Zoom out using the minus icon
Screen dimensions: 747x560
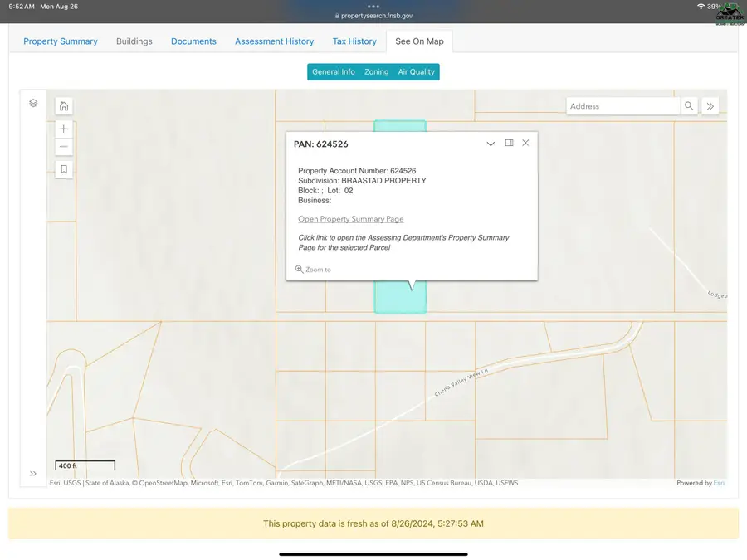[63, 146]
